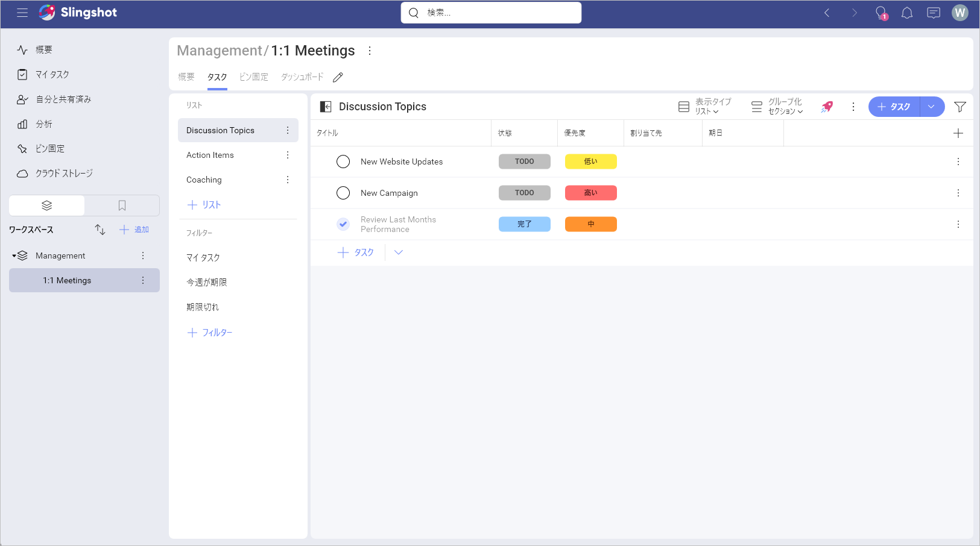
Task: Click the Slingshot logo
Action: click(78, 13)
